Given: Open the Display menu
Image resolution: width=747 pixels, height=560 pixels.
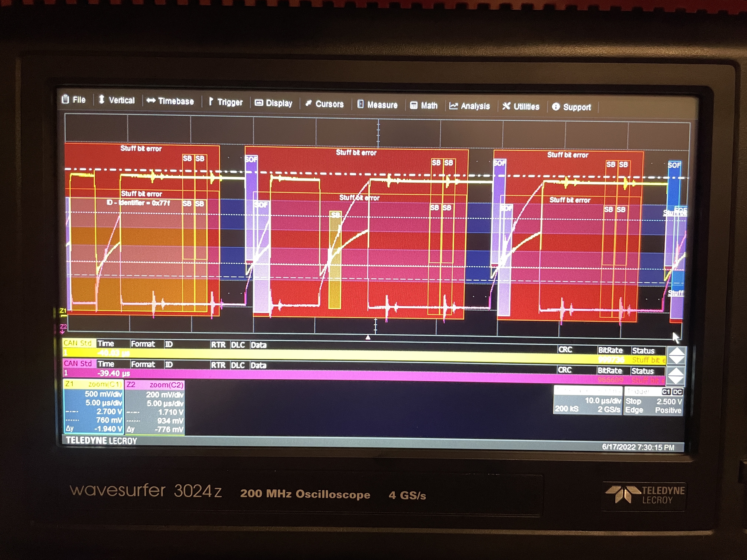Looking at the screenshot, I should click(x=273, y=103).
